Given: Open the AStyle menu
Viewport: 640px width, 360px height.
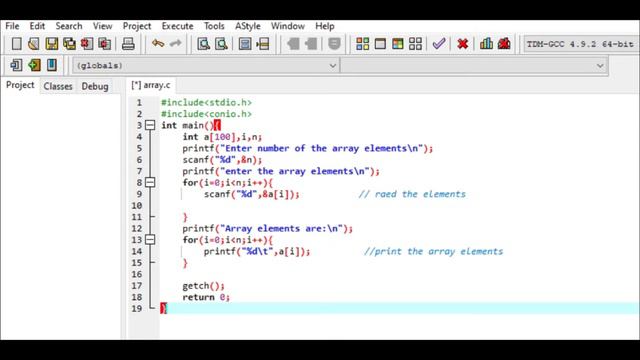Looking at the screenshot, I should (248, 26).
